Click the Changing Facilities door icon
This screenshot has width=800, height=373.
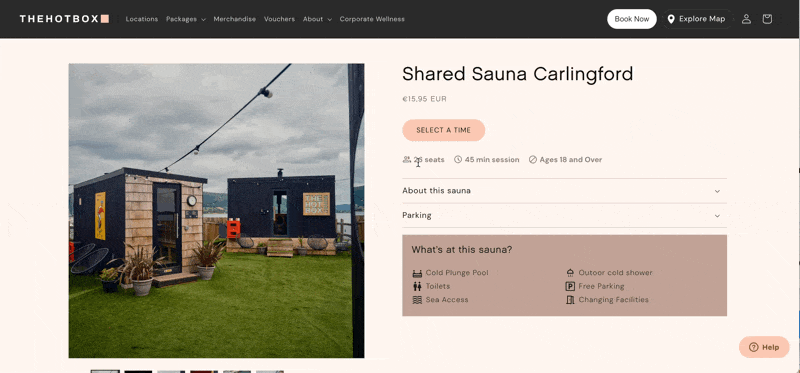point(570,300)
